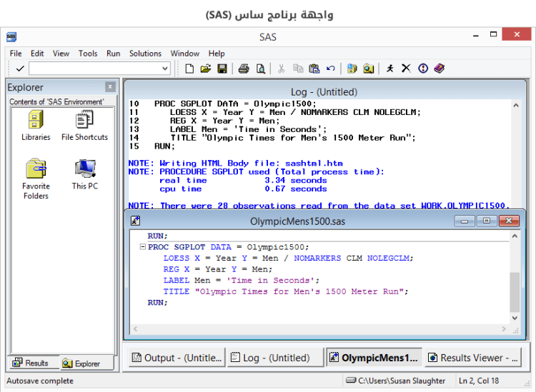Image resolution: width=536 pixels, height=392 pixels.
Task: Switch to the OlympicMens1... window tab
Action: (374, 358)
